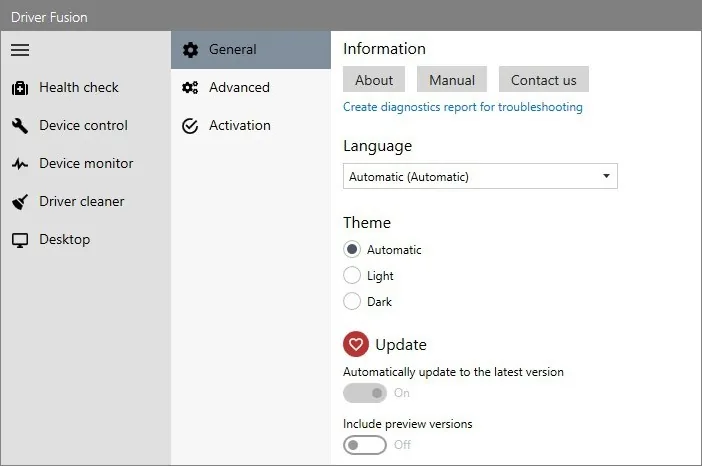Image resolution: width=702 pixels, height=466 pixels.
Task: Click the Health check medical kit icon
Action: point(20,88)
